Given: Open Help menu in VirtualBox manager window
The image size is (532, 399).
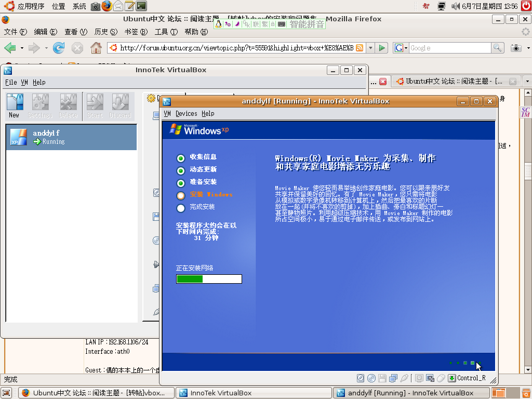Looking at the screenshot, I should [39, 83].
